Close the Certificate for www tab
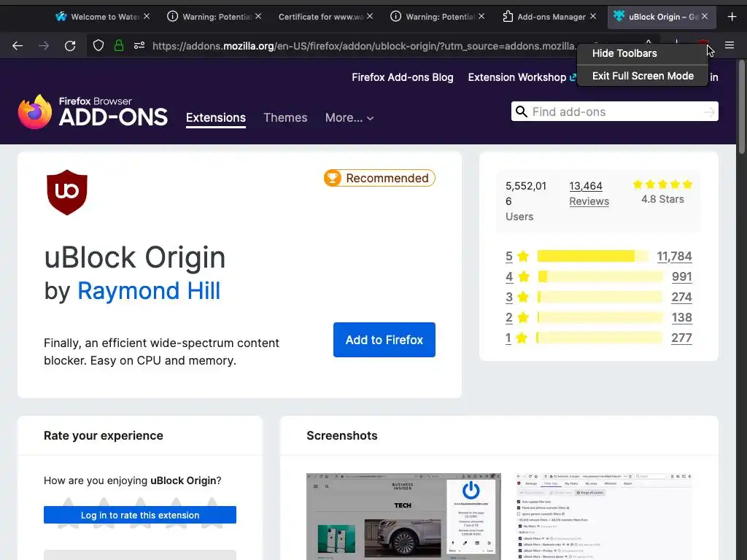Image resolution: width=747 pixels, height=560 pixels. [x=370, y=17]
